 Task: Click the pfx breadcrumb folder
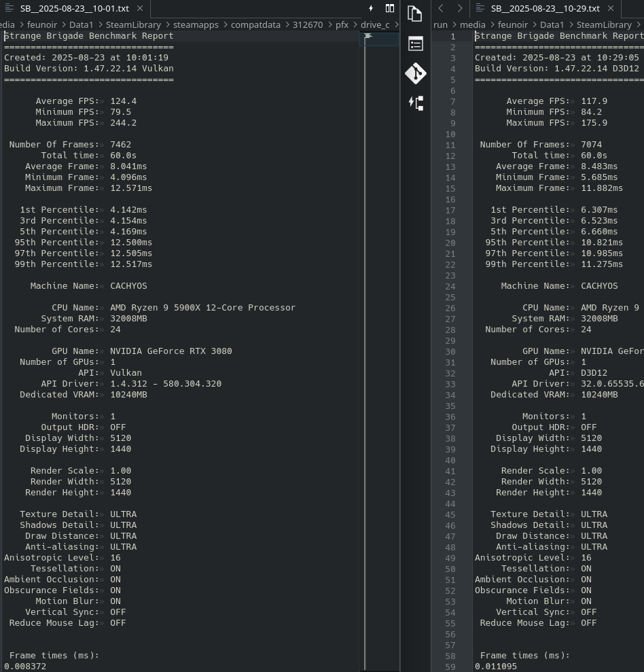[x=342, y=24]
